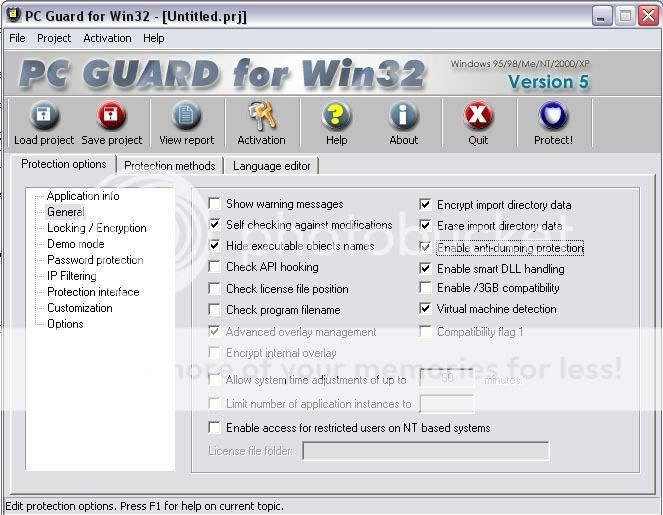Open the About info icon
The height and width of the screenshot is (515, 663).
tap(403, 115)
